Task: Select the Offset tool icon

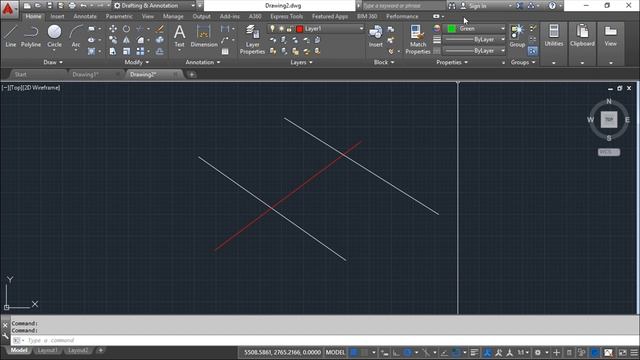Action: 160,51
